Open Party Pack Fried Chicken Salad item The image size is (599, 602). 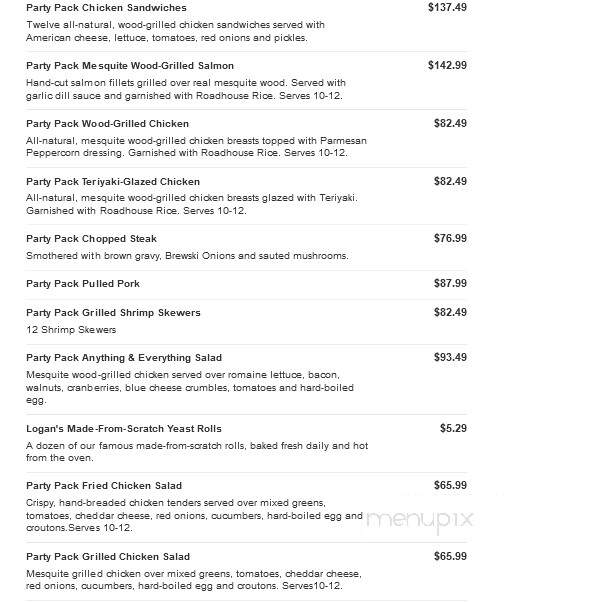tap(104, 486)
